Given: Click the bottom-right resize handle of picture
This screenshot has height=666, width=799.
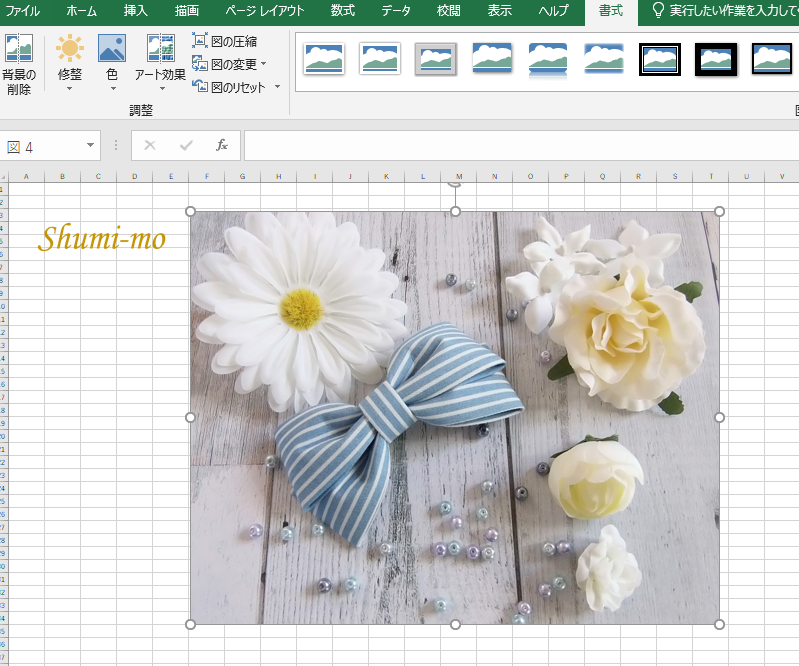Looking at the screenshot, I should click(720, 624).
